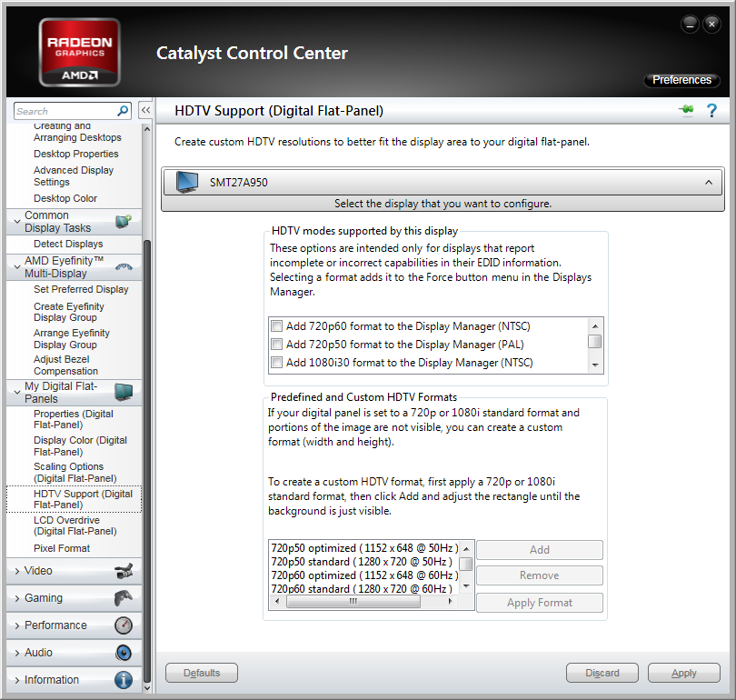Click the Apply Format button
The image size is (736, 700).
click(540, 603)
